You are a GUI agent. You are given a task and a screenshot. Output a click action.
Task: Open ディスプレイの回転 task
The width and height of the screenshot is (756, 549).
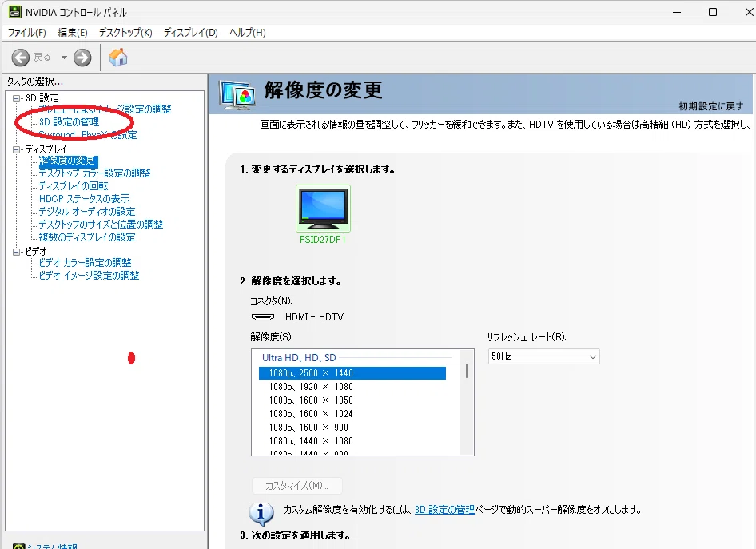click(74, 186)
